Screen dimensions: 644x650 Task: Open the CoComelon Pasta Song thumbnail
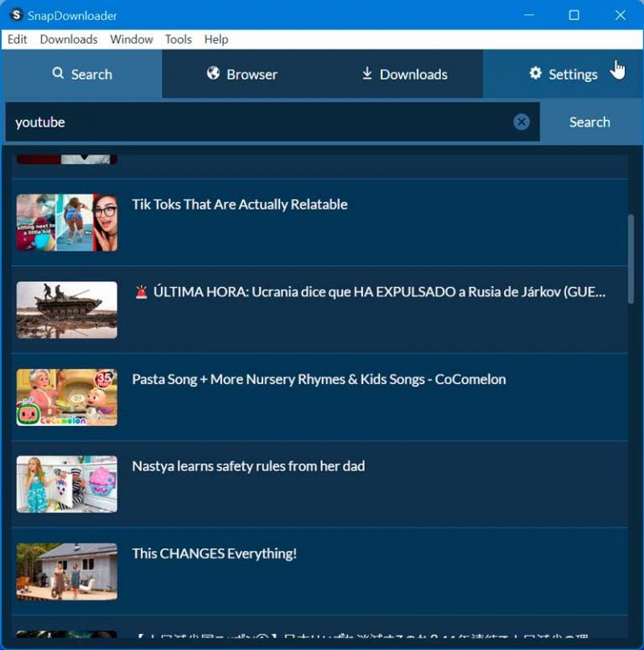pos(67,398)
